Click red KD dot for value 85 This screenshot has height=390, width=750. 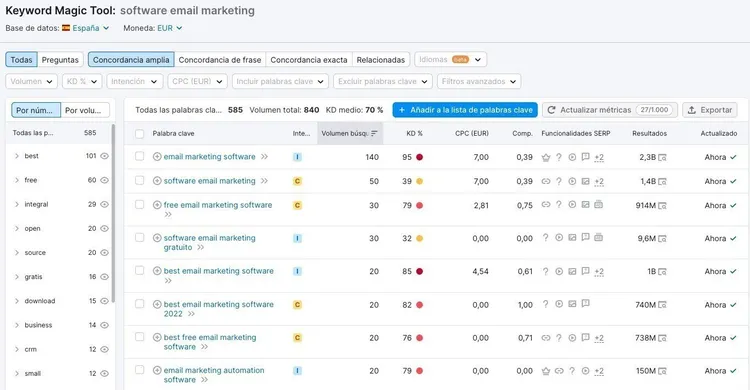pyautogui.click(x=419, y=271)
